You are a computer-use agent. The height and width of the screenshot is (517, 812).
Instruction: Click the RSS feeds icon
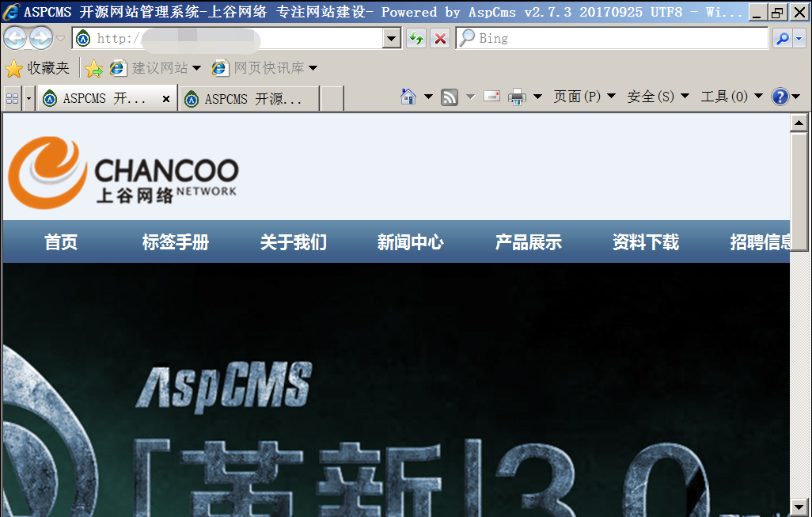coord(449,97)
